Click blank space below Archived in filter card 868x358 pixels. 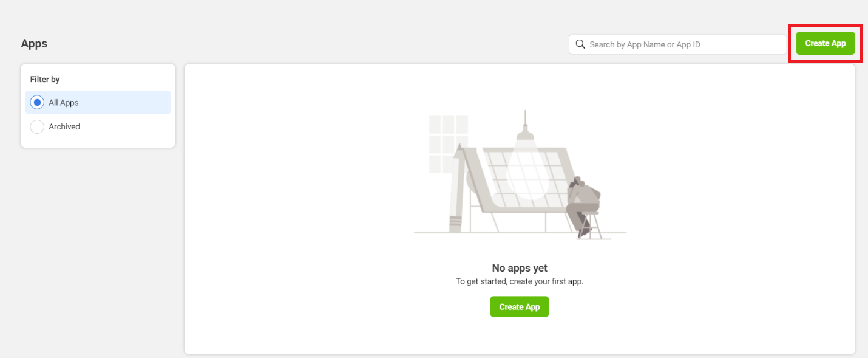point(98,141)
